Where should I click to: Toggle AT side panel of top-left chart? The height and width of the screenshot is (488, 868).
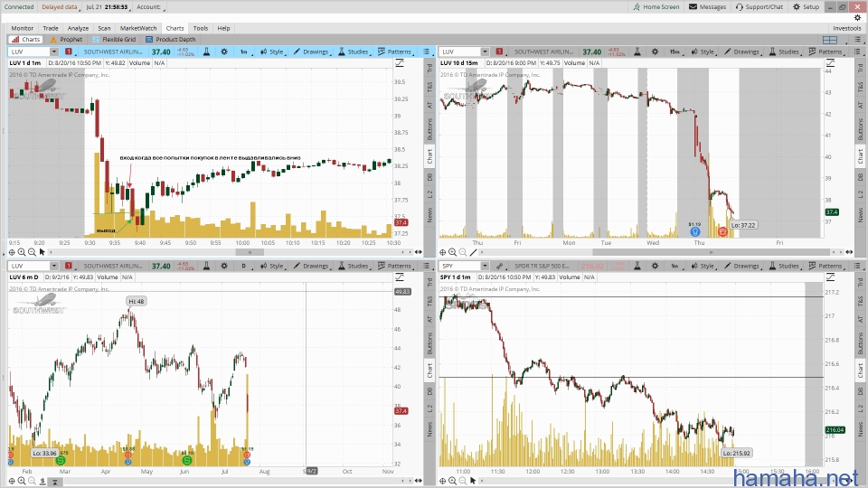point(429,105)
